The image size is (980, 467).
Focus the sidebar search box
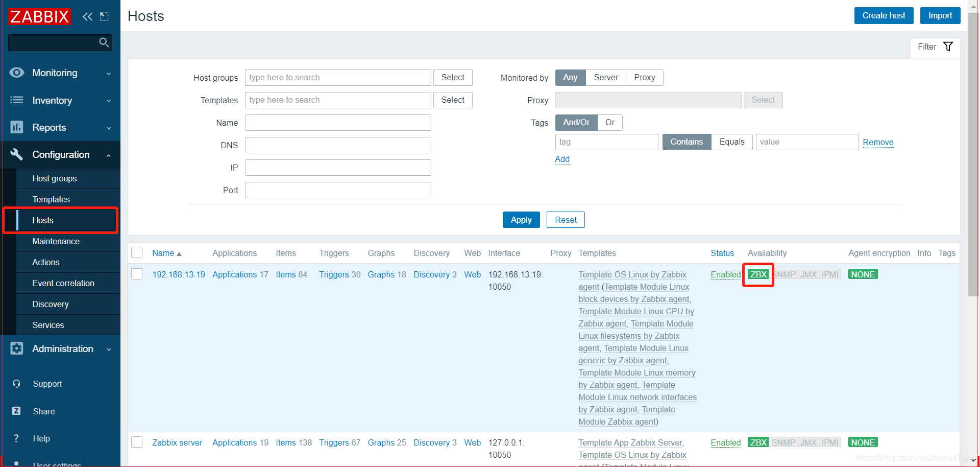(x=60, y=42)
